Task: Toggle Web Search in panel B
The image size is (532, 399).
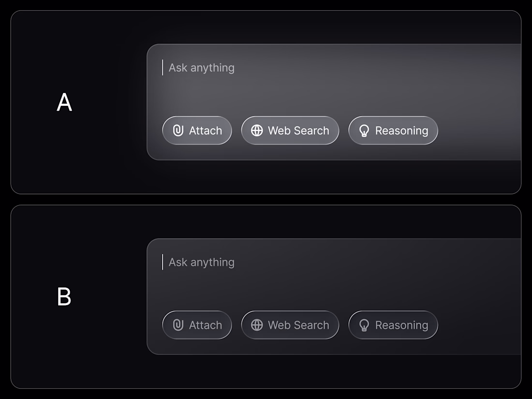Action: point(290,325)
